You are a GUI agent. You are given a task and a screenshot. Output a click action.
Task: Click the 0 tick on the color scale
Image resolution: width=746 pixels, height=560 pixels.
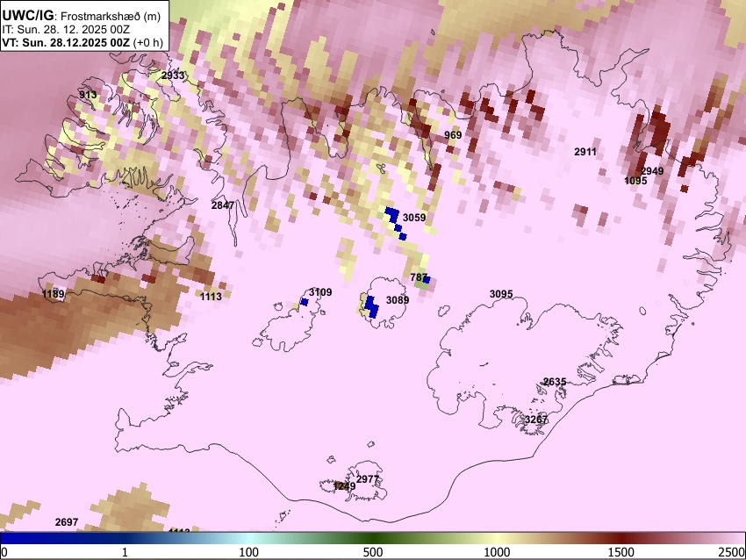coord(4,552)
